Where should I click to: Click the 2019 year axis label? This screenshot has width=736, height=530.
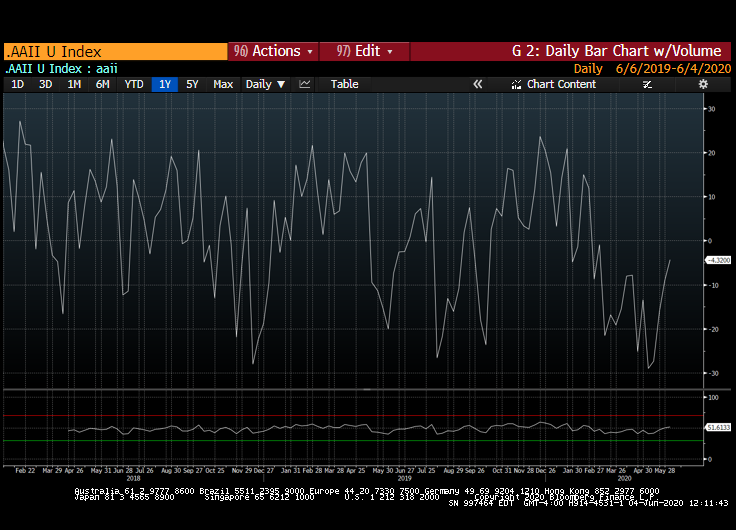coord(404,478)
